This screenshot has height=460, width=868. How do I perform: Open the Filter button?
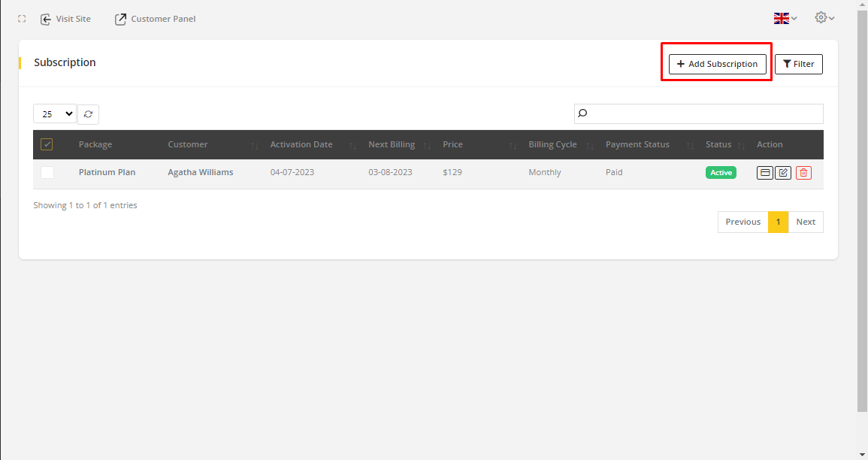tap(798, 64)
